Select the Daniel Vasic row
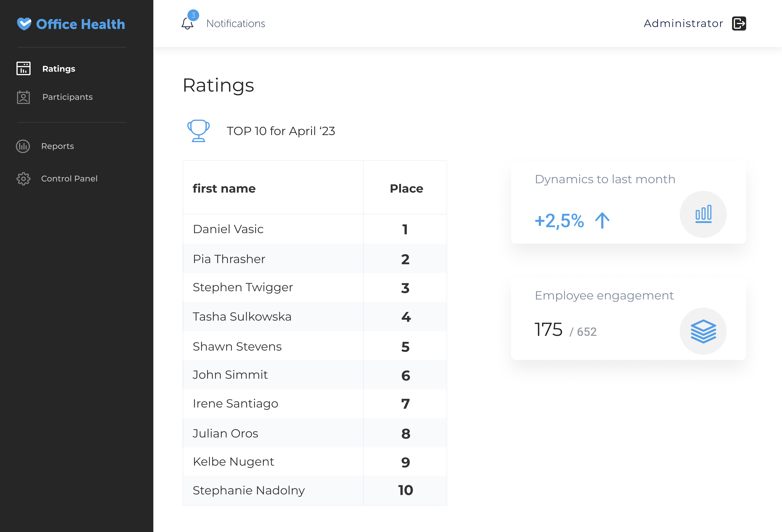 (315, 229)
